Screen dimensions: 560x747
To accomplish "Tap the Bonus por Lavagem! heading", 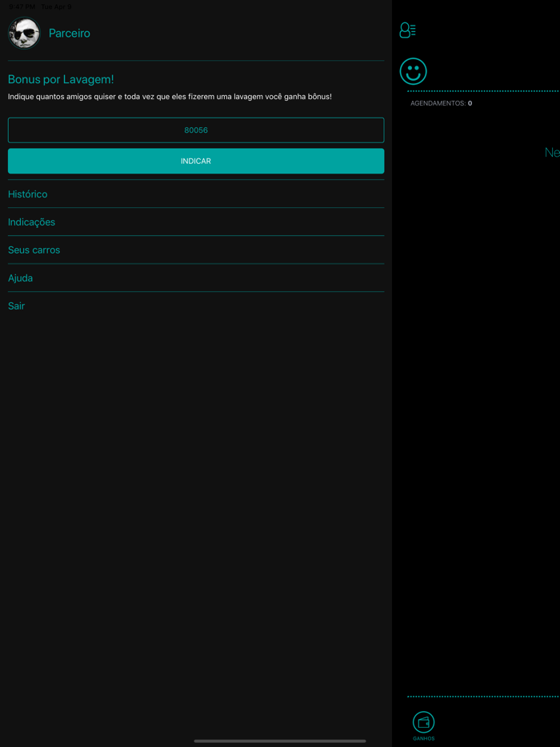I will point(61,79).
